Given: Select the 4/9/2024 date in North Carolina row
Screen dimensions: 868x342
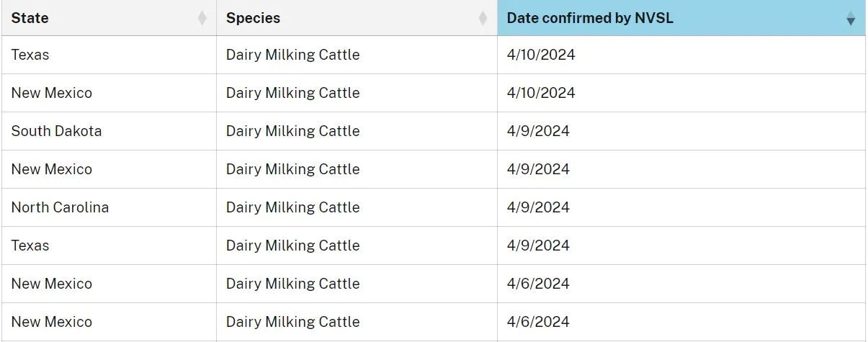Looking at the screenshot, I should (538, 207).
